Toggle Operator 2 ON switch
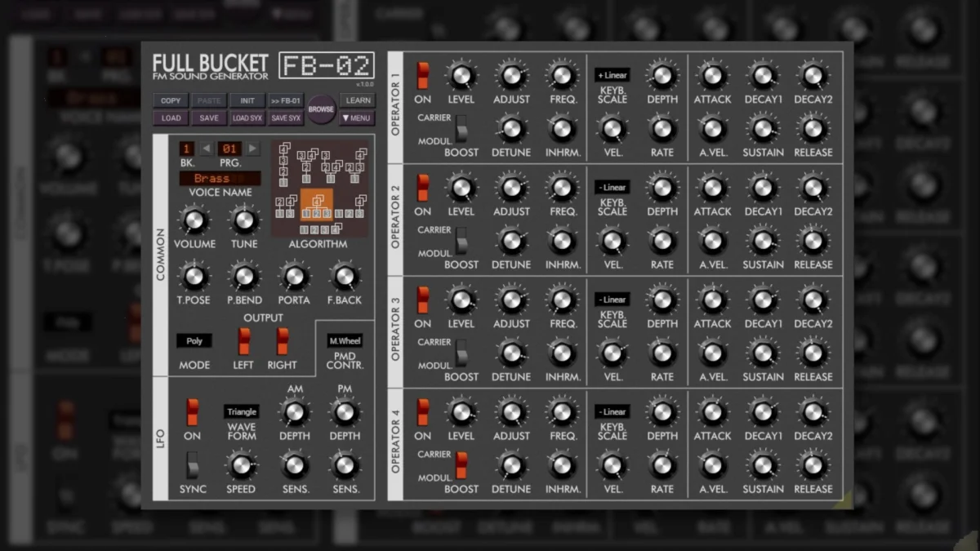The image size is (980, 551). 422,188
